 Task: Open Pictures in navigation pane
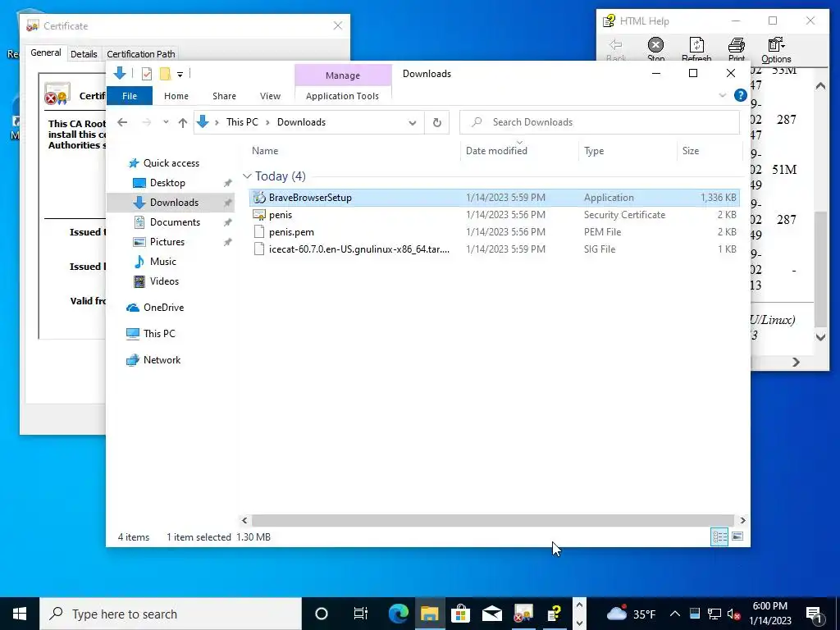pyautogui.click(x=167, y=242)
